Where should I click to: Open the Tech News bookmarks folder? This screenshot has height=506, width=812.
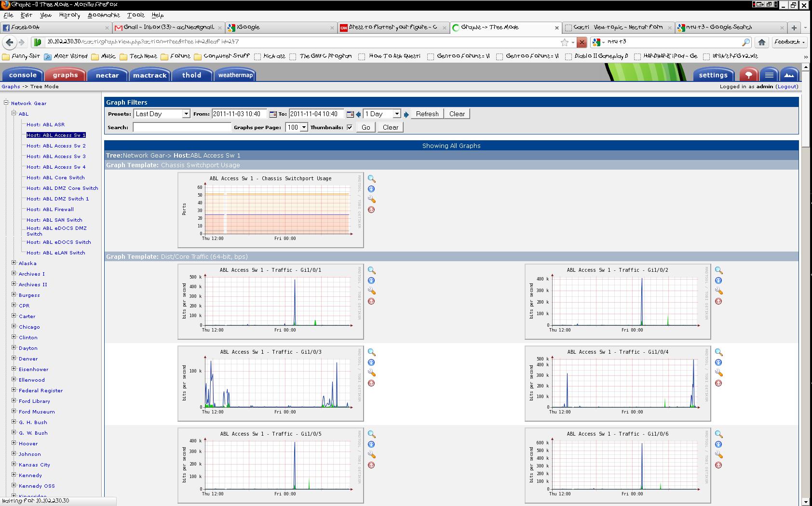coord(138,56)
